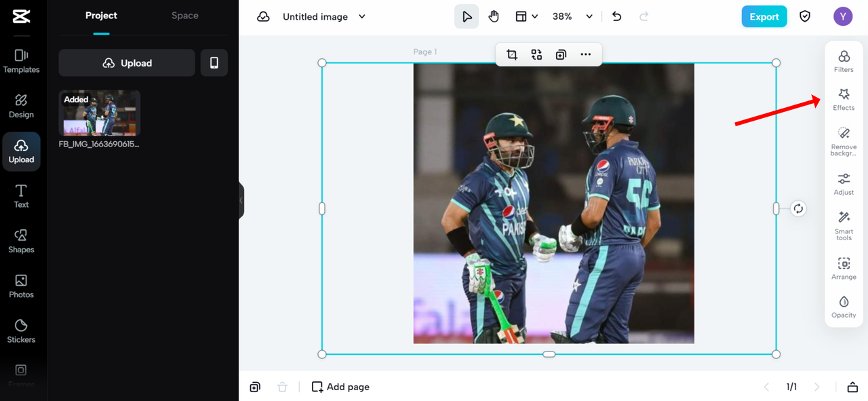Click the CapCut logo icon
This screenshot has width=868, height=401.
click(21, 16)
